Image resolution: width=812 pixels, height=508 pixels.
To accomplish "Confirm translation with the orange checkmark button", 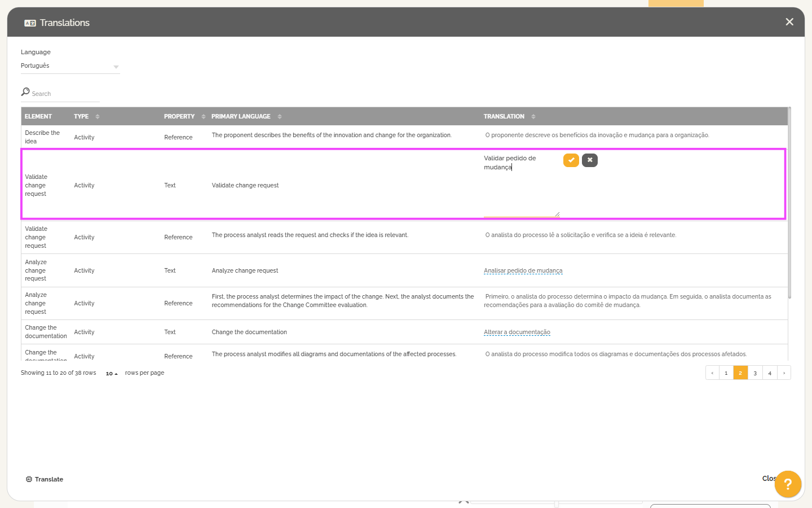I will click(x=571, y=160).
